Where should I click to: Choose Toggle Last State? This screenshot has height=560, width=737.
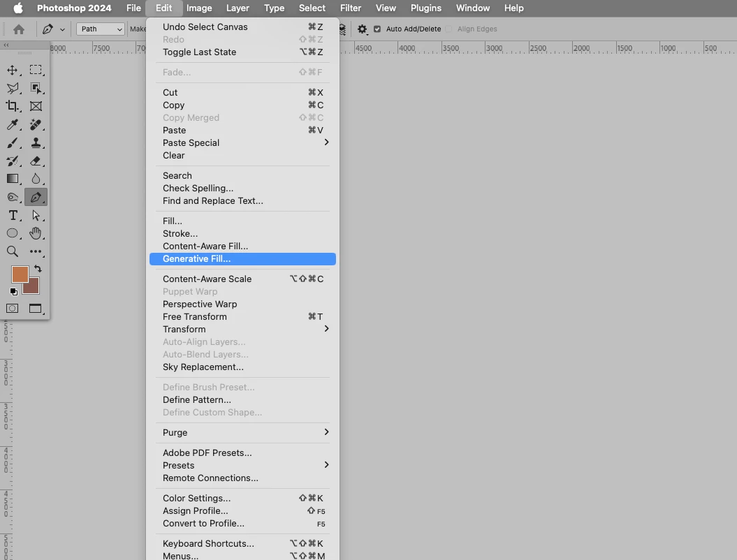[242, 52]
